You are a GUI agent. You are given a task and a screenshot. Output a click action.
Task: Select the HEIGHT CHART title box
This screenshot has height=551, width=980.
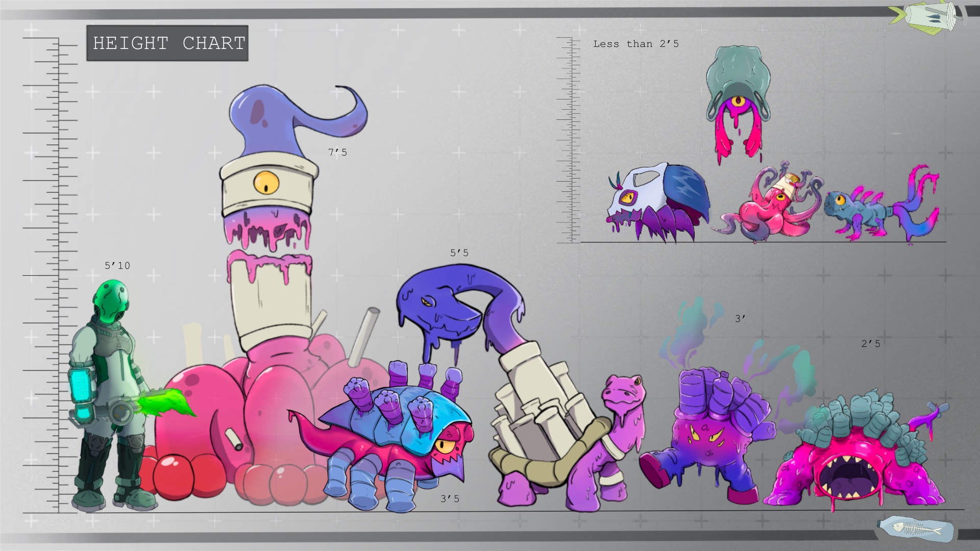pyautogui.click(x=167, y=43)
